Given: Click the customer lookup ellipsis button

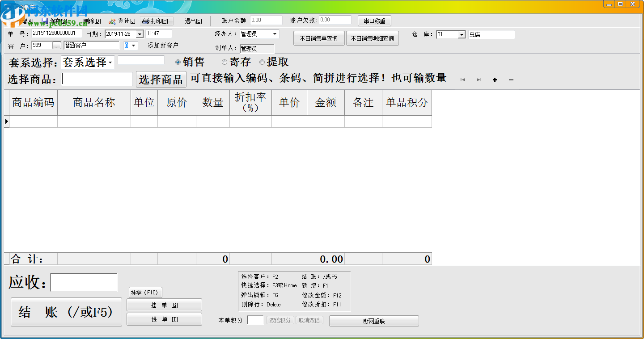Looking at the screenshot, I should click(x=57, y=45).
